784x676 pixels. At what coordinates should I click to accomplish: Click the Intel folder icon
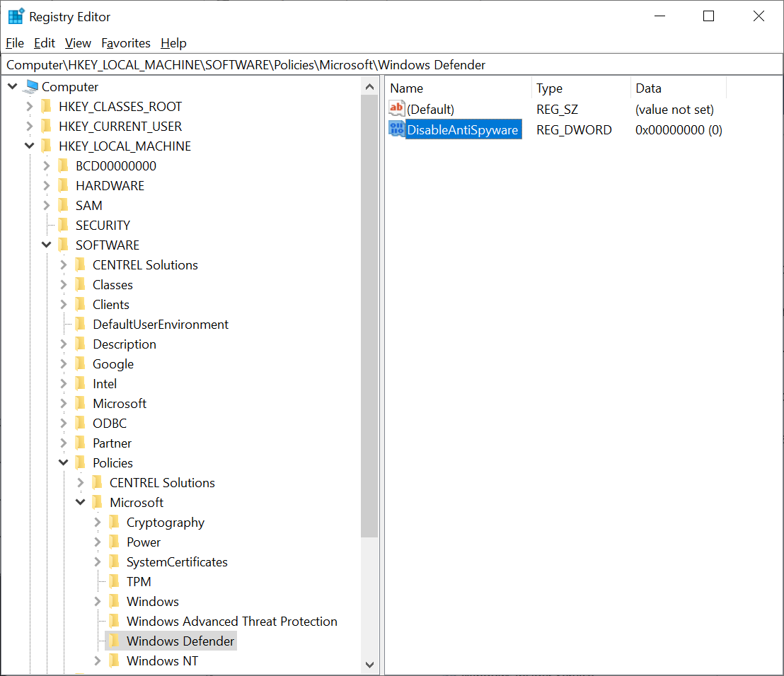[x=81, y=383]
